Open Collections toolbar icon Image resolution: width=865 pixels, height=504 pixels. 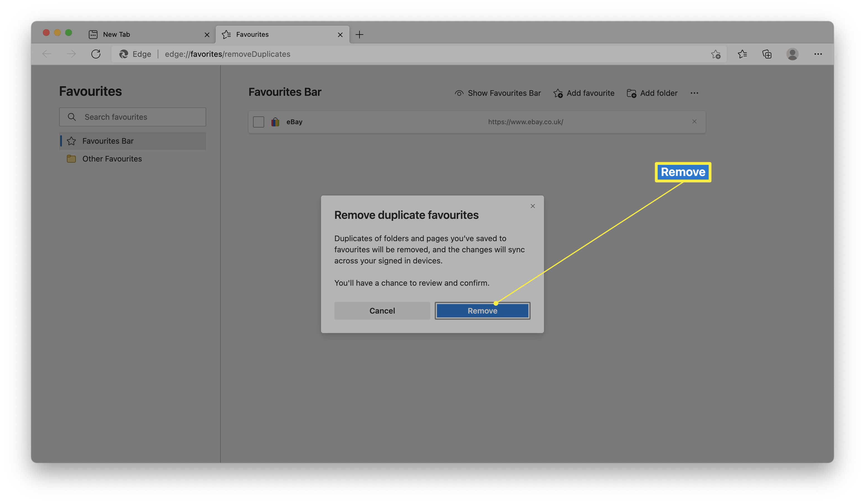767,54
